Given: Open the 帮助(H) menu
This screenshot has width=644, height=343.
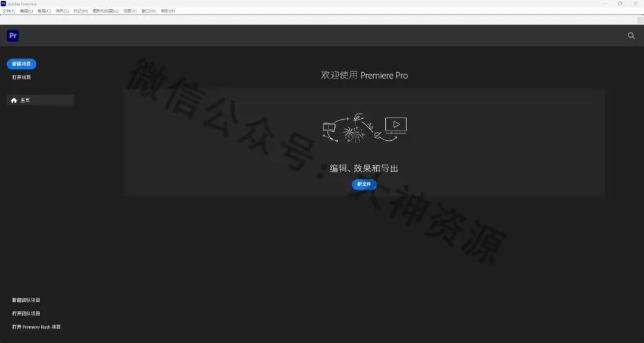Looking at the screenshot, I should [x=168, y=11].
